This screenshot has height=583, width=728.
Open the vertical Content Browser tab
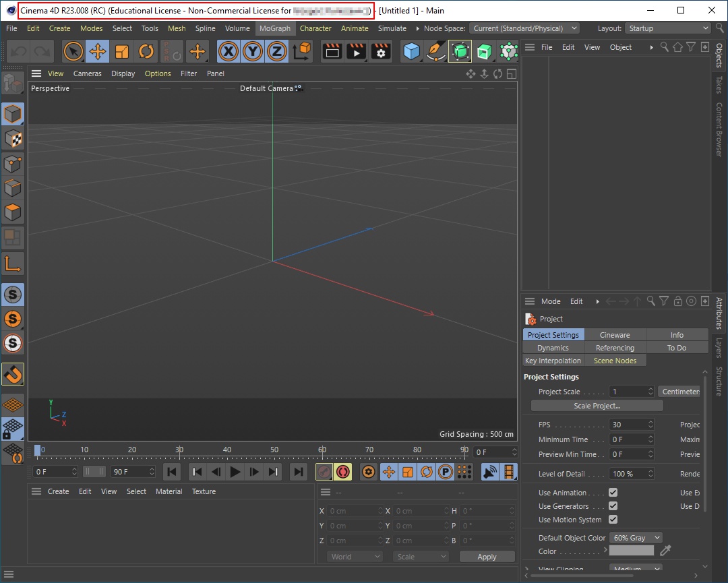tap(719, 129)
